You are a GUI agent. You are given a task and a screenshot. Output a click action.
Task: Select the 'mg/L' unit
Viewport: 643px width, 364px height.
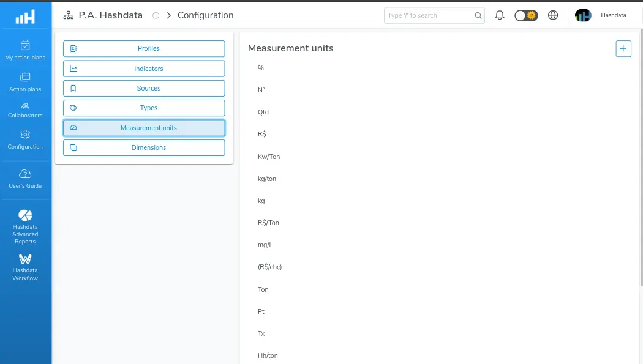click(265, 245)
